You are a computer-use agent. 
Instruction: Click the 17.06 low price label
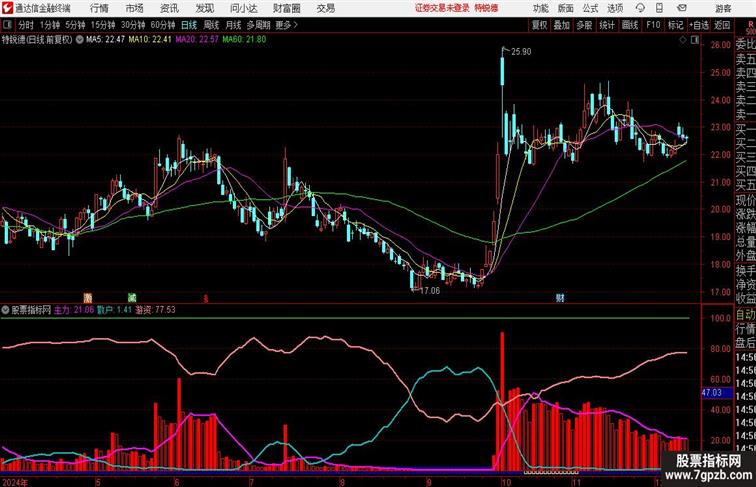(430, 291)
